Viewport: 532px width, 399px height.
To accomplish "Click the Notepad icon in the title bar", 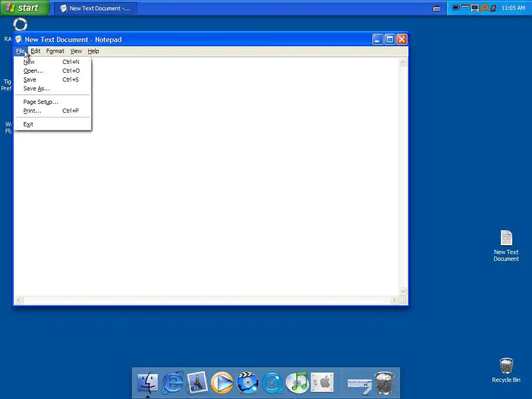I will coord(19,39).
